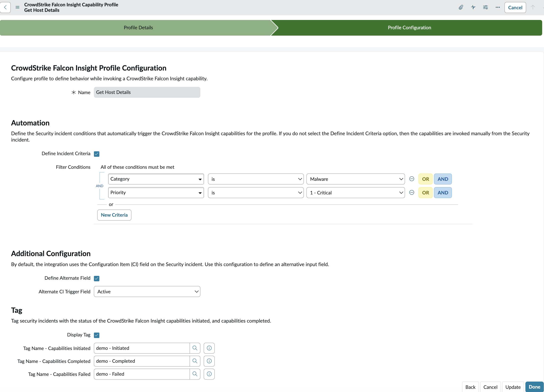Image resolution: width=544 pixels, height=392 pixels.
Task: Open the 1 - Critical value dropdown
Action: pyautogui.click(x=356, y=193)
